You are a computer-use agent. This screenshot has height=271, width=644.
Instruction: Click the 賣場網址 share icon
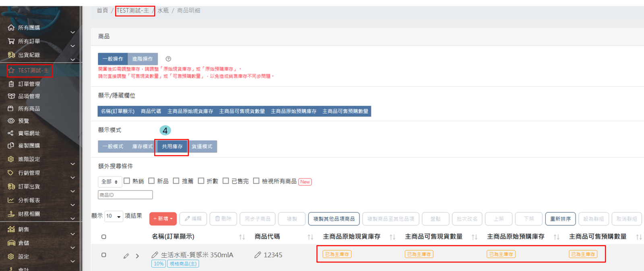11,133
